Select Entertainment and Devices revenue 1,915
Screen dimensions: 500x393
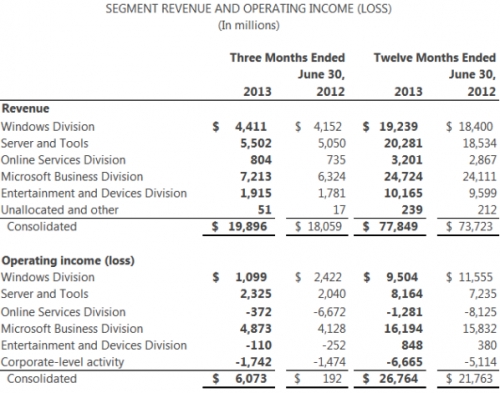(256, 193)
